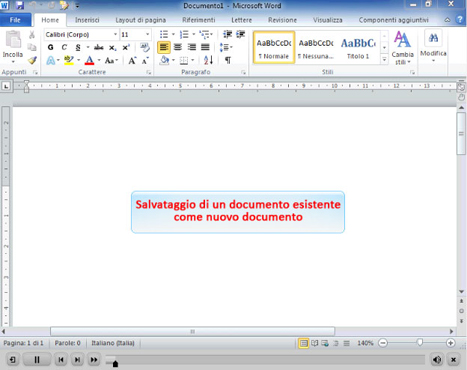
Task: Open Paragrafo dialog launcher
Action: (243, 72)
